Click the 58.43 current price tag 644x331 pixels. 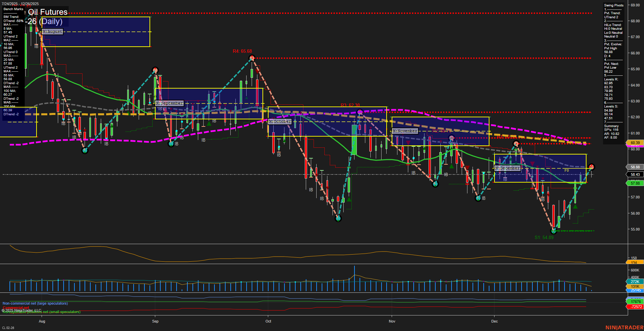click(635, 174)
